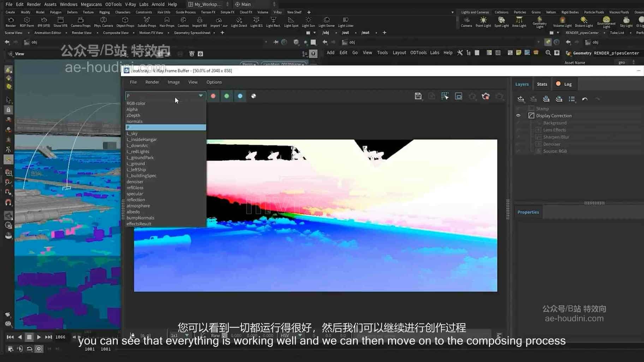Toggle the red channel button
Image resolution: width=644 pixels, height=362 pixels.
pyautogui.click(x=213, y=96)
